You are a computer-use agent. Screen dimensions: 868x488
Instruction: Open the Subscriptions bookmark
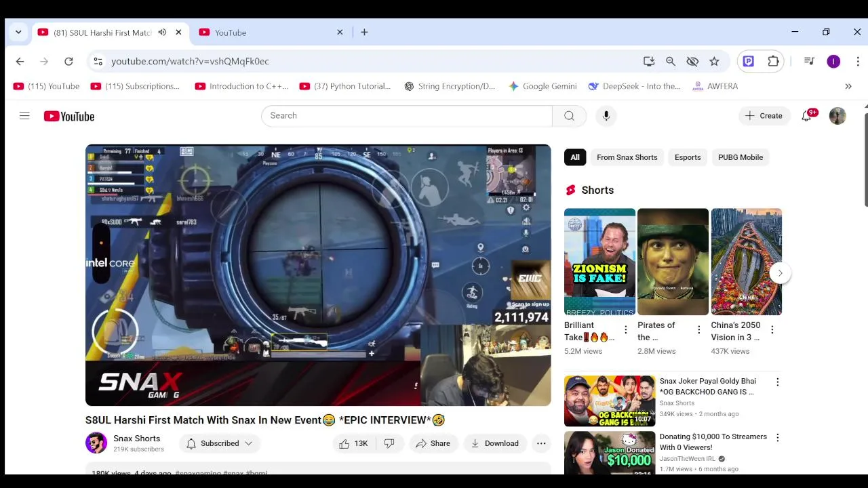tap(136, 86)
